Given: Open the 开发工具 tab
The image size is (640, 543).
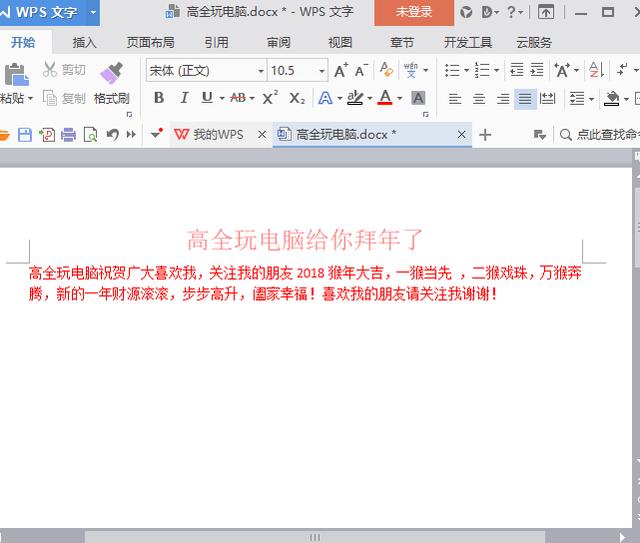Looking at the screenshot, I should (468, 42).
